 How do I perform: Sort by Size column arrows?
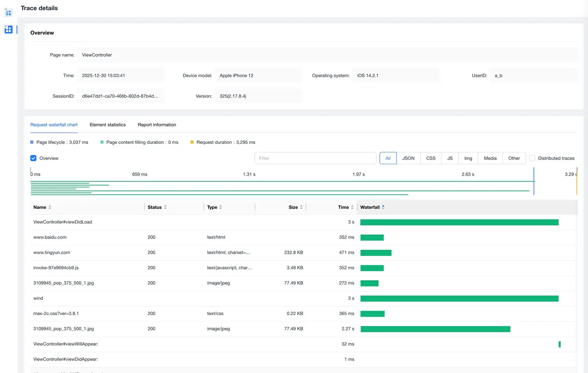pos(301,208)
